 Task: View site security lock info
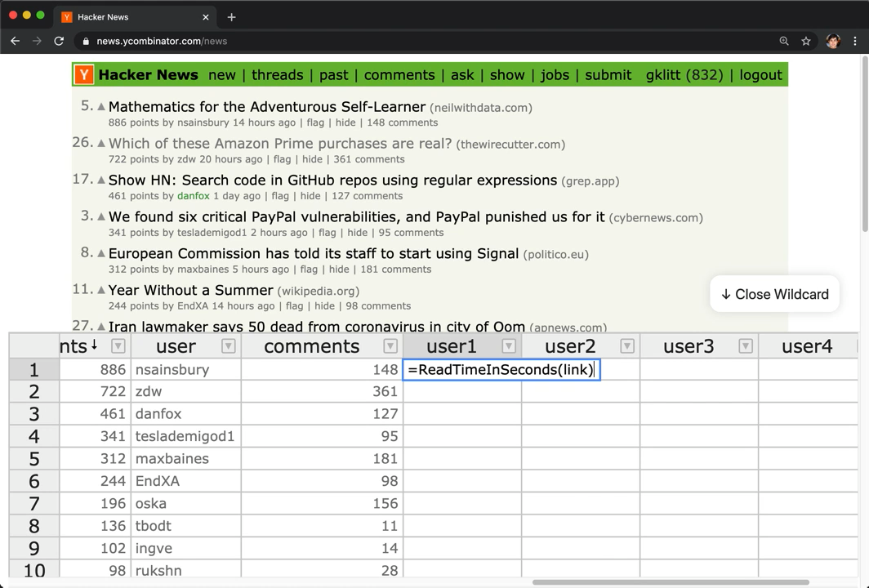(85, 41)
